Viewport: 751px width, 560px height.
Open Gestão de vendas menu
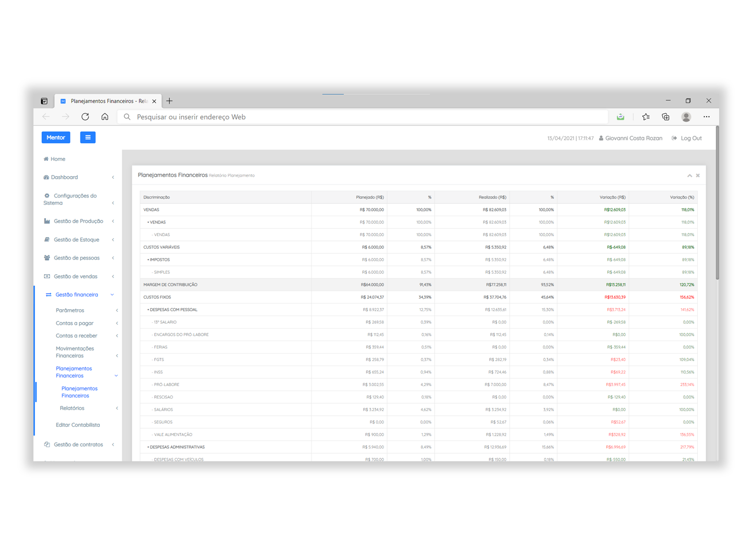71,276
